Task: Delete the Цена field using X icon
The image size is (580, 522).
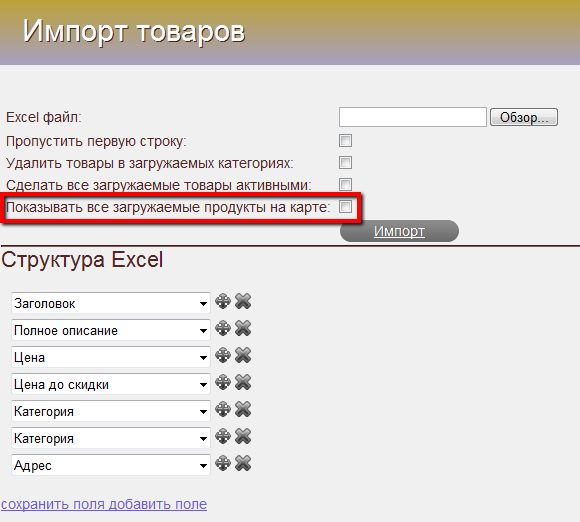Action: click(243, 355)
